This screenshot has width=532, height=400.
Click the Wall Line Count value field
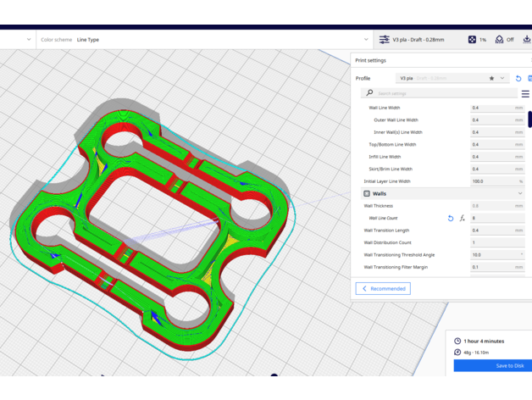pos(496,219)
